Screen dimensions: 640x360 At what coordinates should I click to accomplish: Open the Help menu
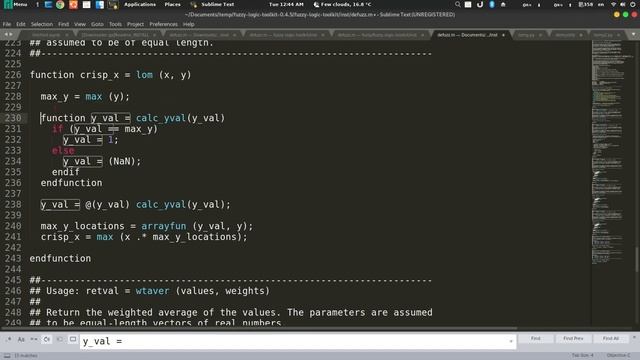189,24
